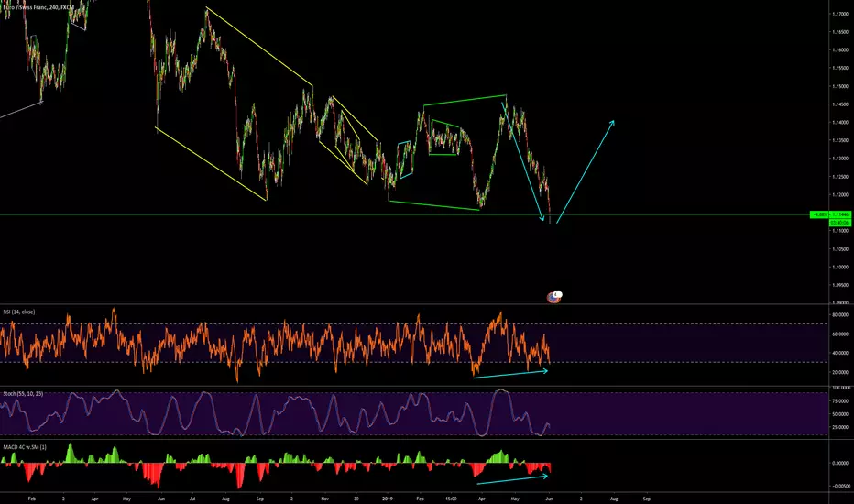The width and height of the screenshot is (854, 504).
Task: Click the 1.10000 price axis label
Action: pyautogui.click(x=840, y=267)
